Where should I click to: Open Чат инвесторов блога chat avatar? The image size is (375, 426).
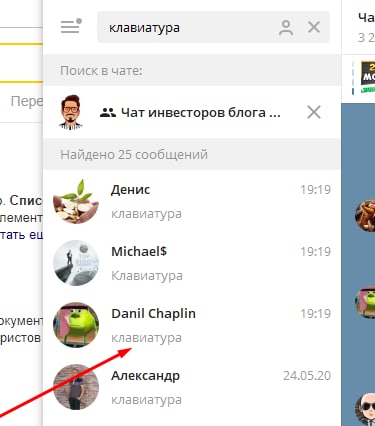(x=71, y=112)
